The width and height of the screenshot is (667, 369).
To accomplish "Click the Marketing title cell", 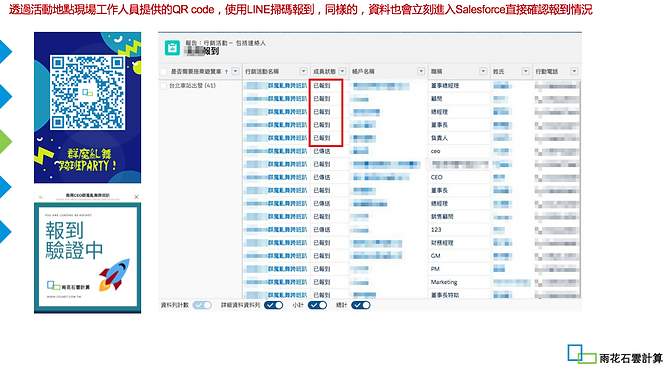I will (444, 282).
